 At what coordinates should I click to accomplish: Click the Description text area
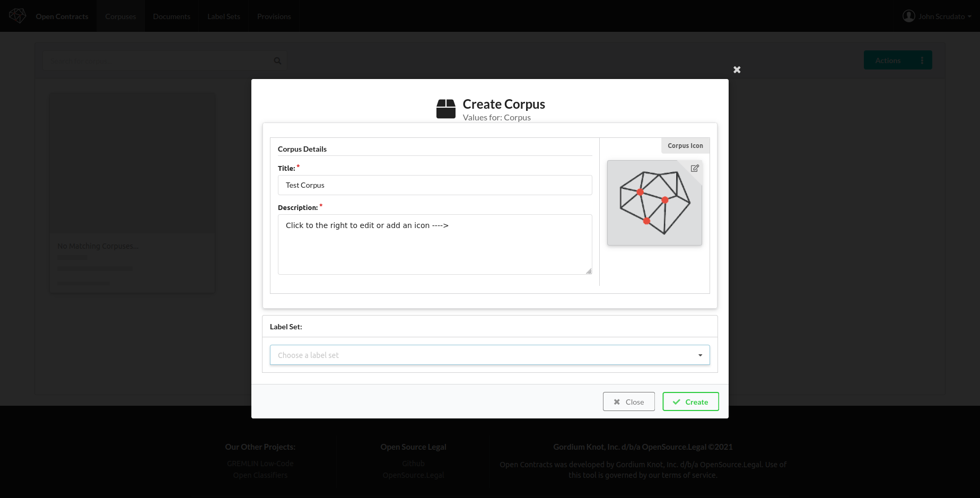[x=435, y=244]
